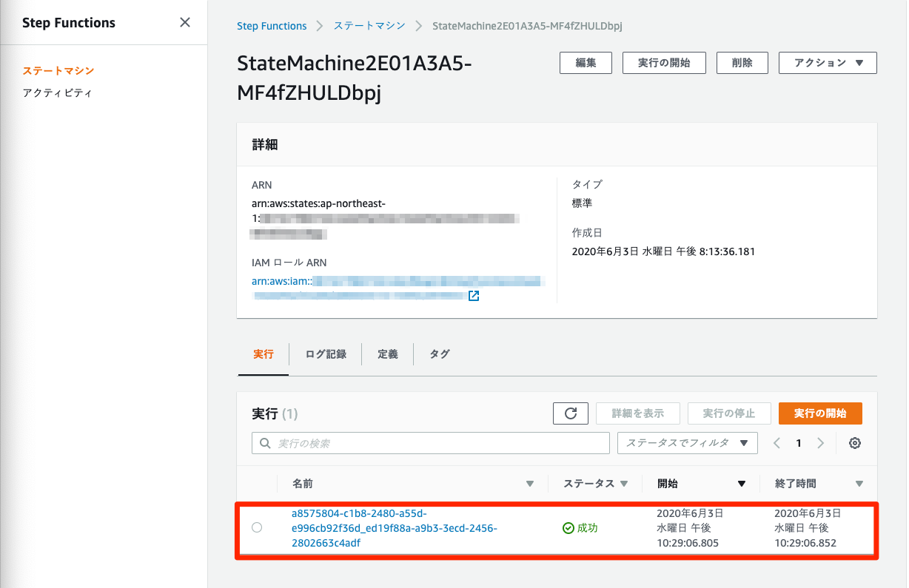Viewport: 909px width, 588px height.
Task: Click the refresh executions icon button
Action: click(571, 413)
